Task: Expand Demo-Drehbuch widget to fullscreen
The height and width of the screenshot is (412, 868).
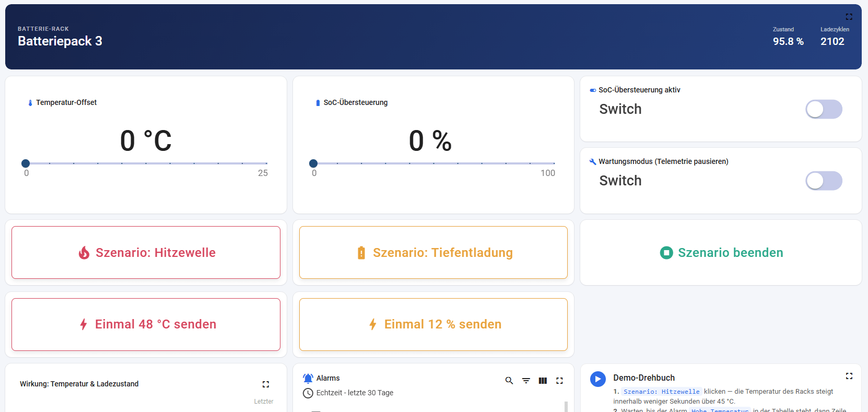Action: [849, 376]
